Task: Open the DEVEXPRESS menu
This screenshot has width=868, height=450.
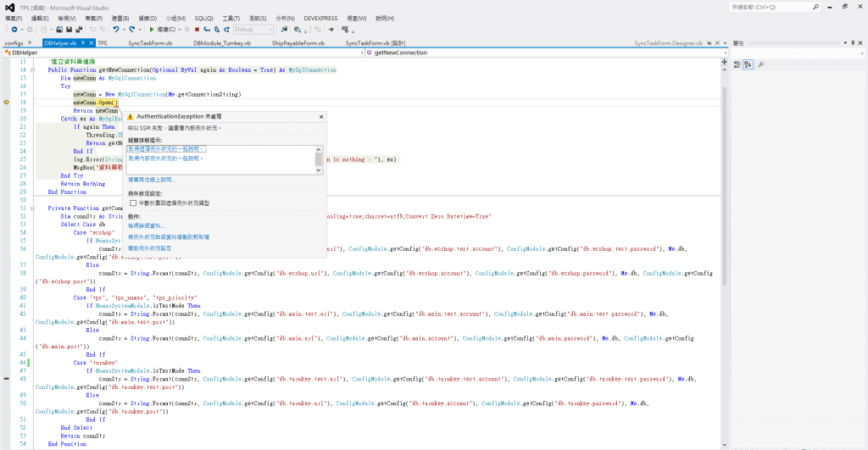Action: pos(320,19)
